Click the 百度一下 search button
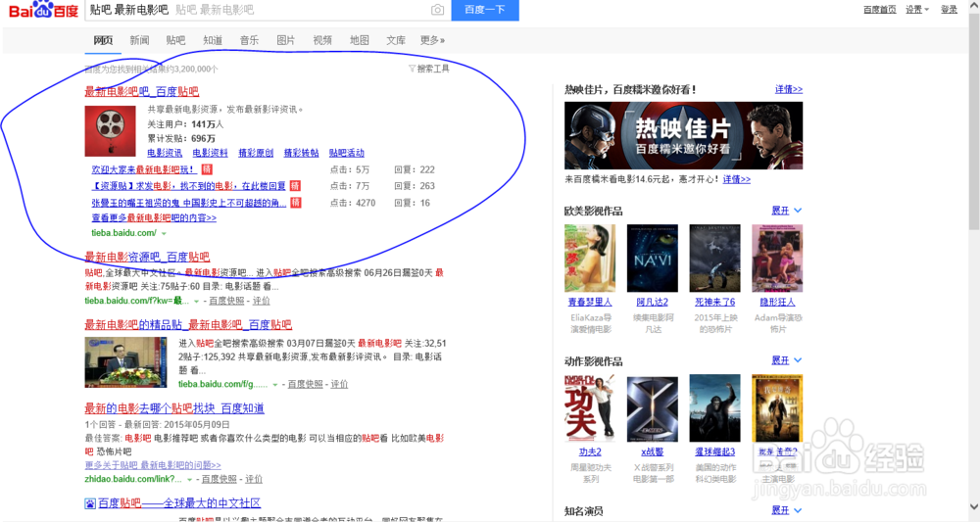This screenshot has height=522, width=980. [x=485, y=10]
